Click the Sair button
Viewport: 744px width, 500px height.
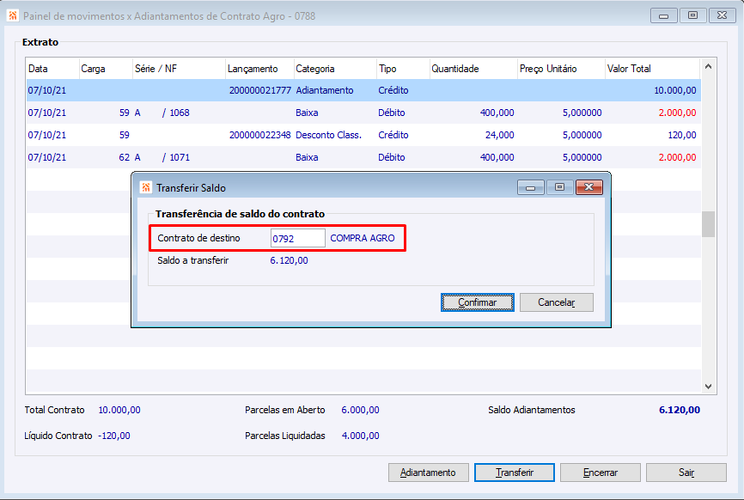coord(686,472)
